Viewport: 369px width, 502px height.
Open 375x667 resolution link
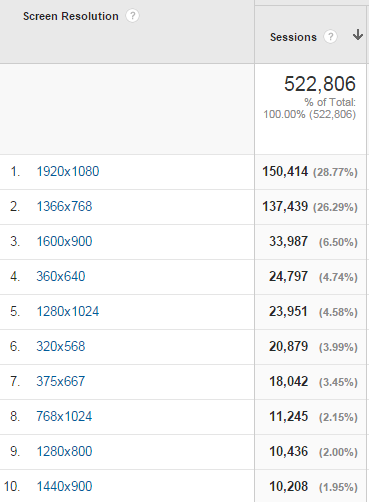point(61,382)
